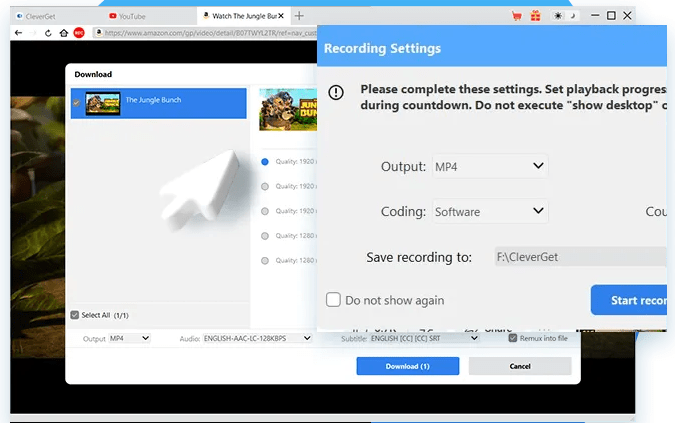The height and width of the screenshot is (423, 675).
Task: Select the last Quality 1280 radio option
Action: (x=265, y=261)
